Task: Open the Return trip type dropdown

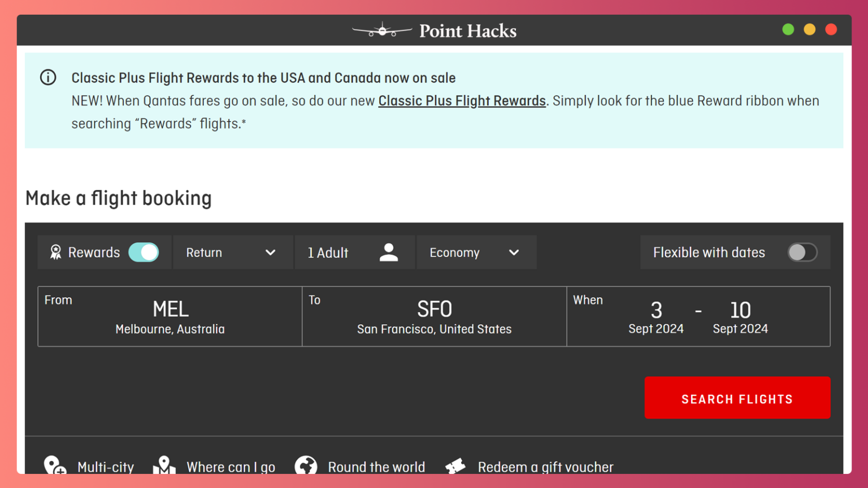Action: (x=233, y=252)
